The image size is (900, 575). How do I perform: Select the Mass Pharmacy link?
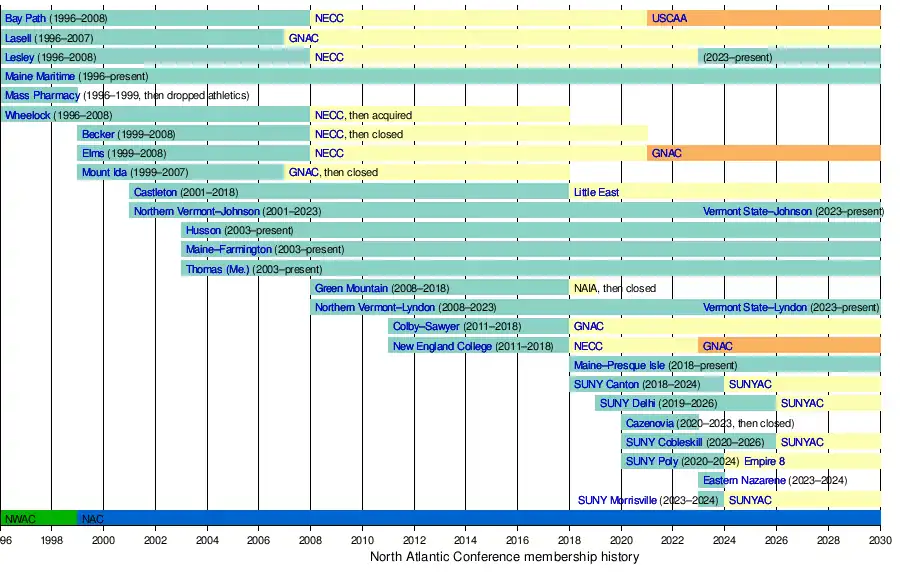coord(41,96)
